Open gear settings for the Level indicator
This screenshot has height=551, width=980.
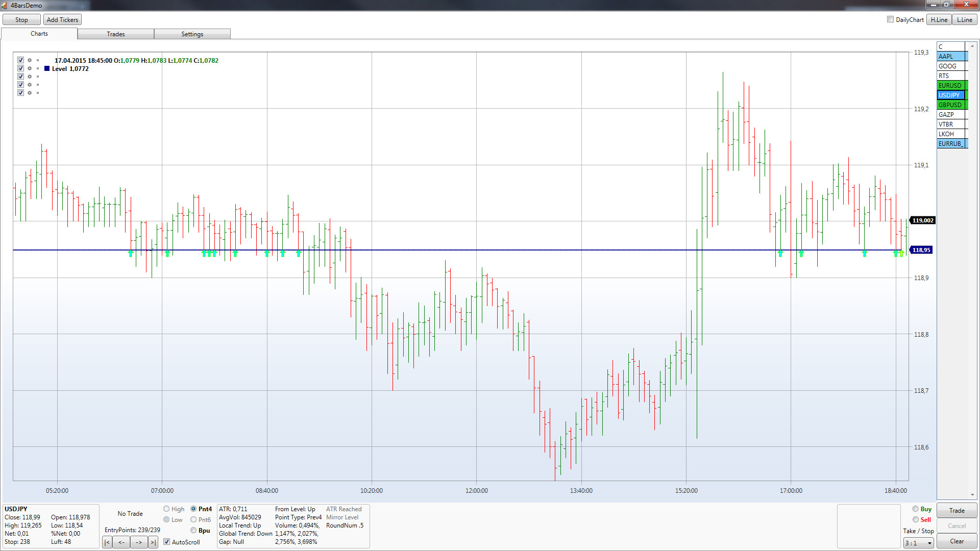tap(30, 68)
